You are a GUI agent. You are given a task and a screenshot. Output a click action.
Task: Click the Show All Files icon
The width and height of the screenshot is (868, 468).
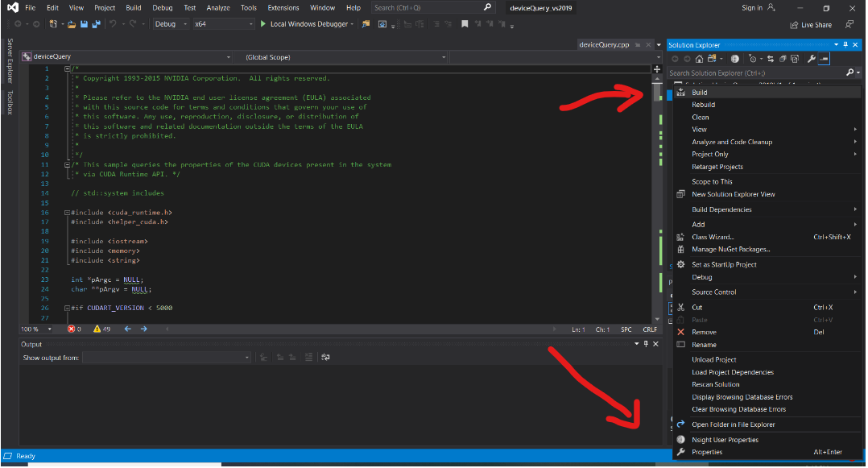click(795, 59)
